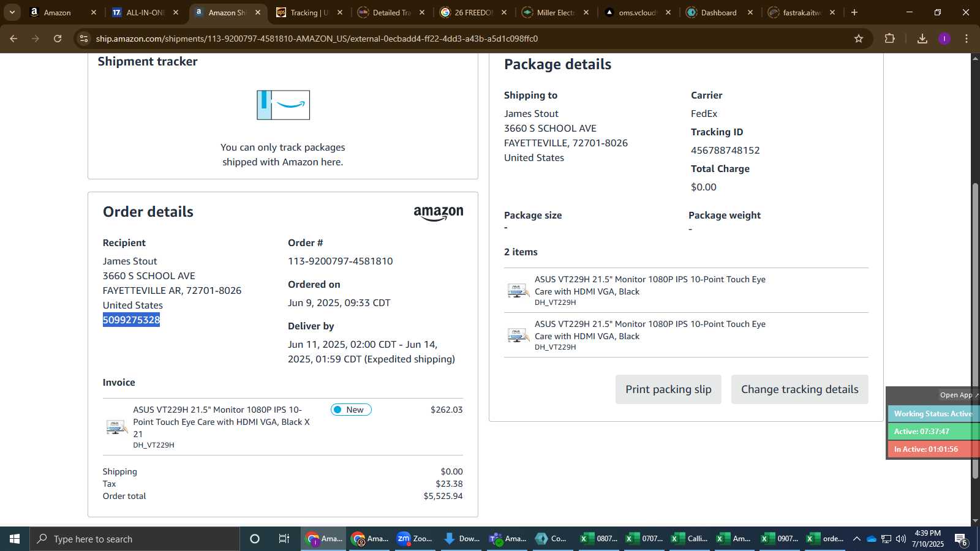Image resolution: width=980 pixels, height=551 pixels.
Task: Open the Cortana circle icon
Action: pos(255,539)
